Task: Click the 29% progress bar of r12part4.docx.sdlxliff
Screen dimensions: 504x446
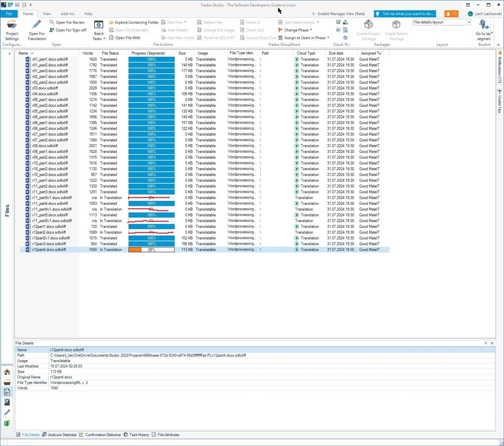Action: click(151, 249)
